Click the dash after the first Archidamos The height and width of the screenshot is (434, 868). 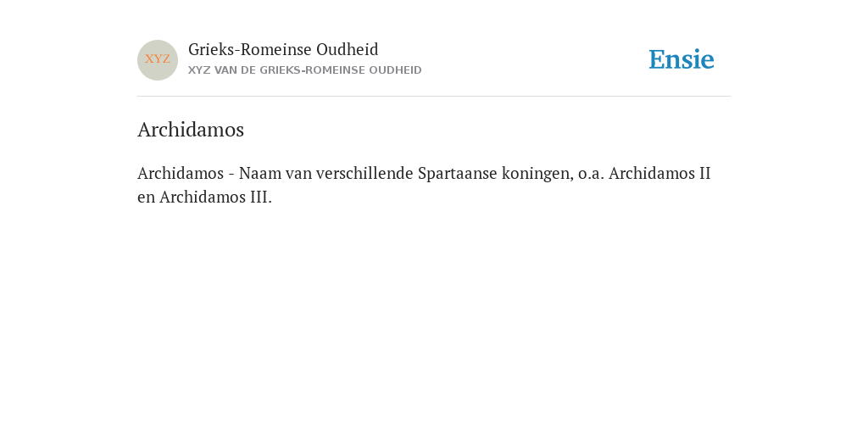[x=231, y=175]
